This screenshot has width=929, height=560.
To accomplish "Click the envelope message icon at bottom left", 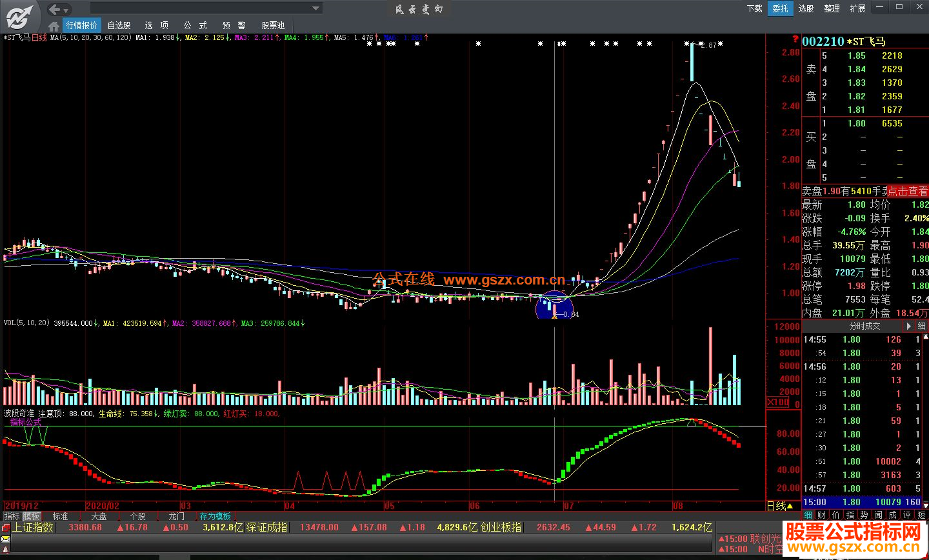I will click(5, 539).
